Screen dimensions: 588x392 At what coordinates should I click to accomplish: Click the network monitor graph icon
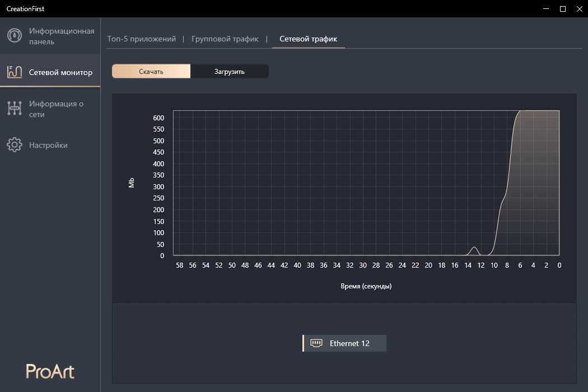(x=15, y=72)
